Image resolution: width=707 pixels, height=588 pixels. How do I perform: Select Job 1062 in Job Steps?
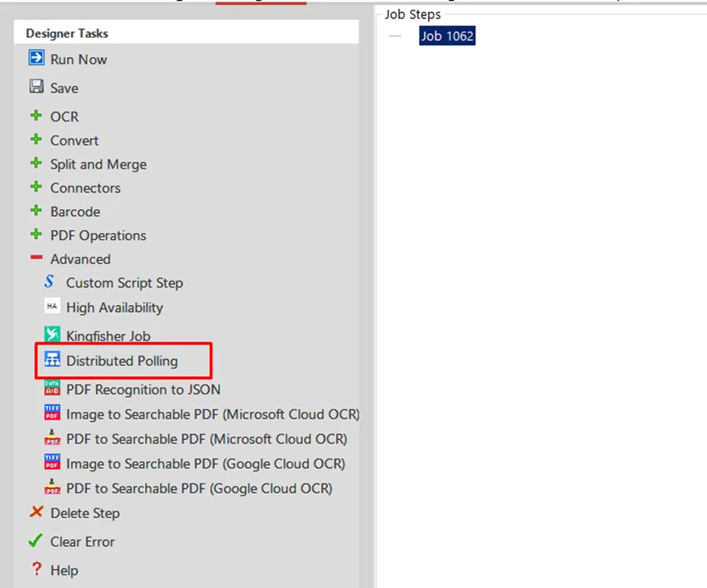447,35
